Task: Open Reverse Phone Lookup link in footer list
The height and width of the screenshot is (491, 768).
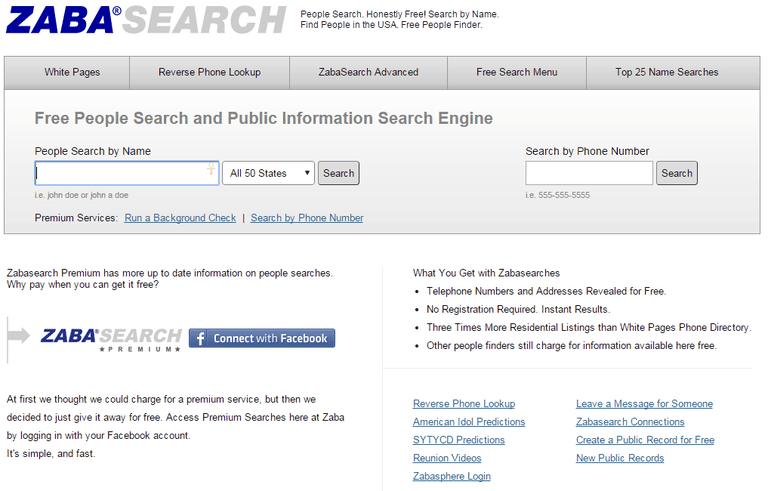Action: [464, 404]
